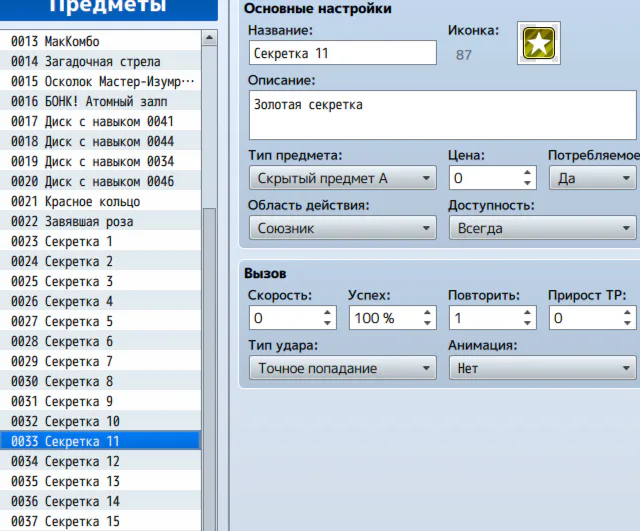Decrease the Цена value with down arrow
Image resolution: width=640 pixels, height=531 pixels.
click(527, 183)
